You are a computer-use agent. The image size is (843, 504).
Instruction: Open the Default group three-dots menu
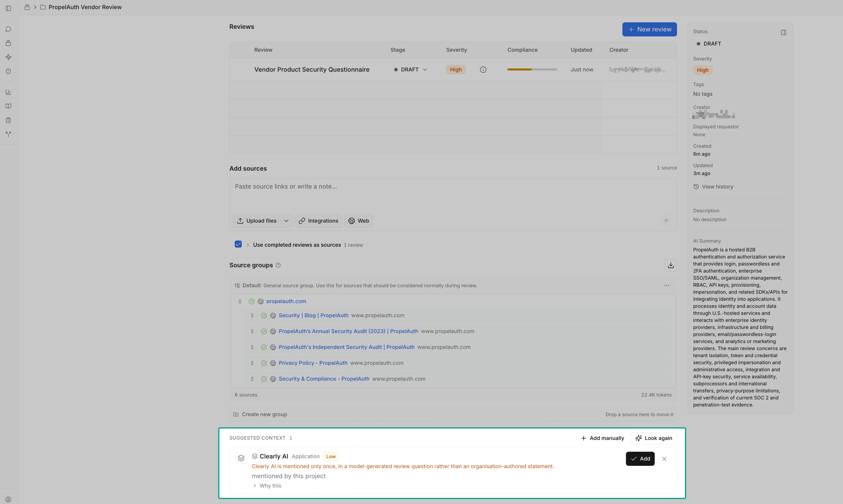pos(666,285)
